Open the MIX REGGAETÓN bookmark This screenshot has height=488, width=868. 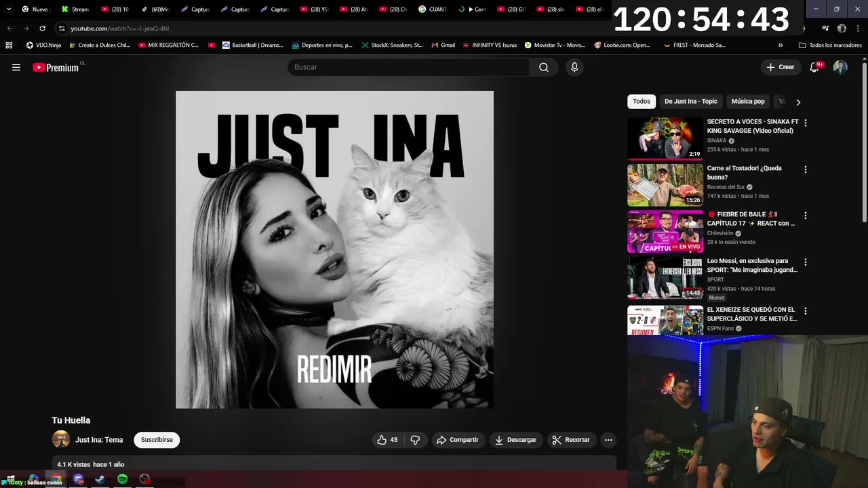tap(168, 45)
